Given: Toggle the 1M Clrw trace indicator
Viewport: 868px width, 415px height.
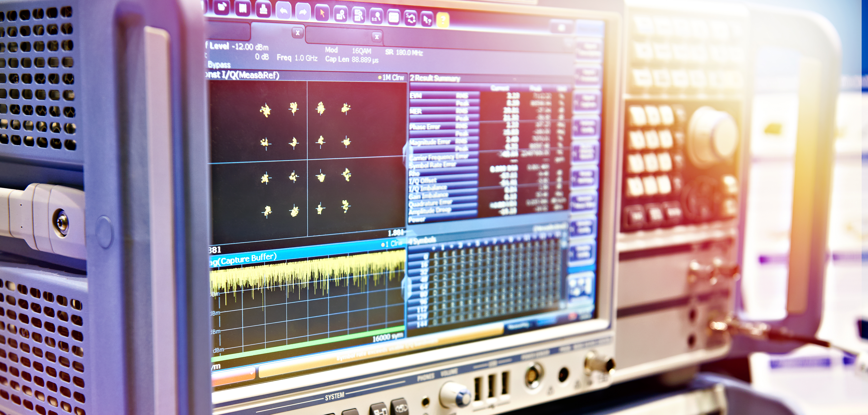Looking at the screenshot, I should [x=391, y=77].
